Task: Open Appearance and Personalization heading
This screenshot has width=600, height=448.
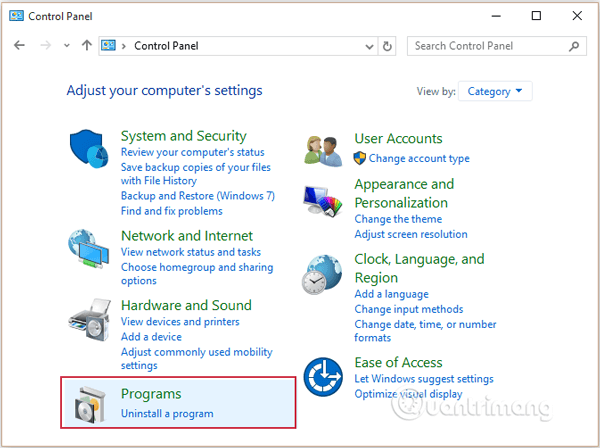Action: click(x=404, y=193)
